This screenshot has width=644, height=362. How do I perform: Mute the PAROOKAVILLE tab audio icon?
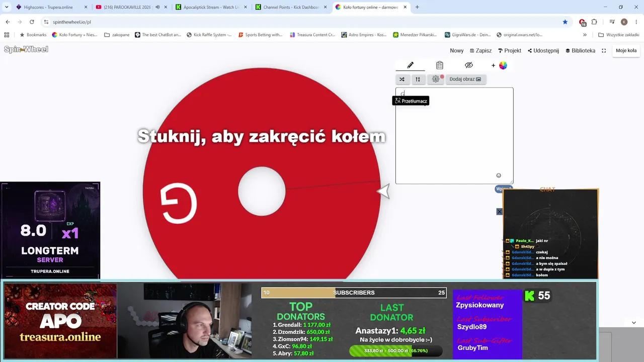157,7
